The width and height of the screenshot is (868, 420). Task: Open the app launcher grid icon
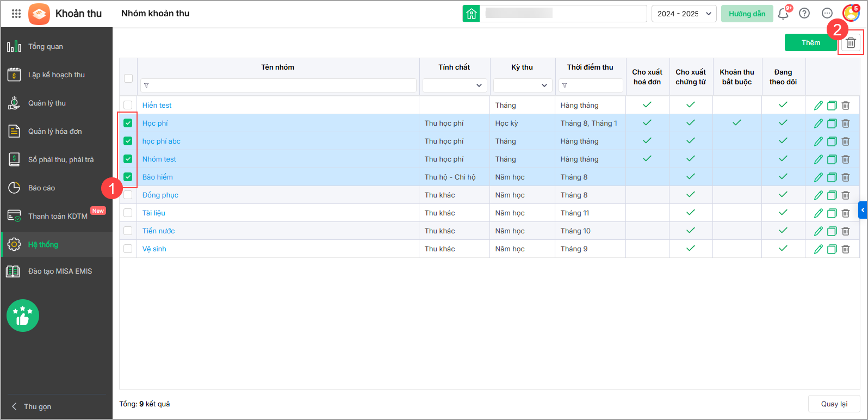point(16,14)
